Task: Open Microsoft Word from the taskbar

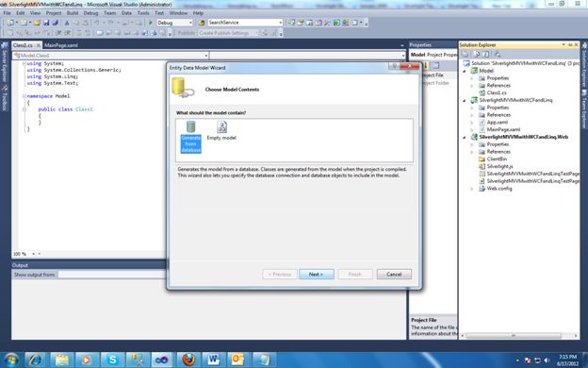Action: click(214, 360)
